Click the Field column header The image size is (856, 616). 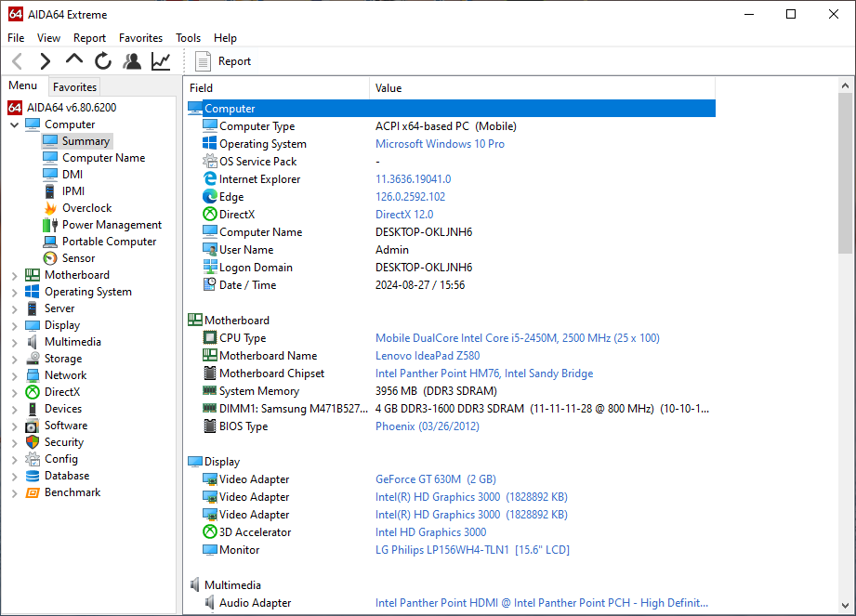click(x=277, y=88)
